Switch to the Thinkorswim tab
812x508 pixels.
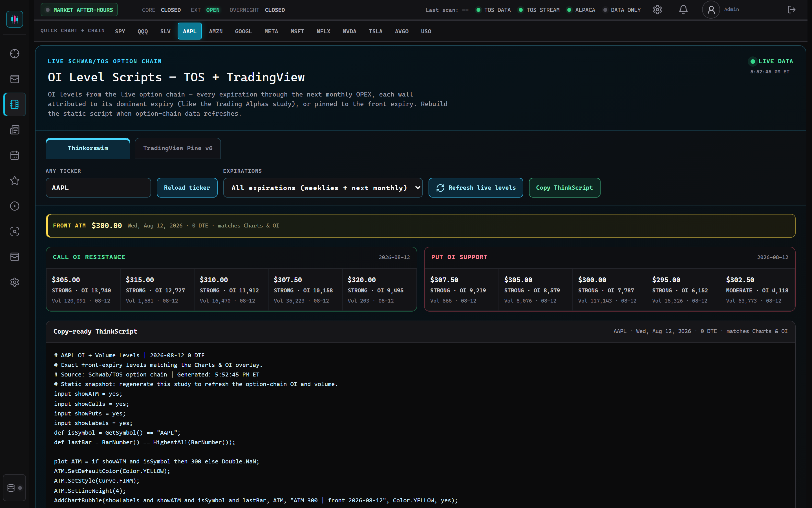[88, 148]
